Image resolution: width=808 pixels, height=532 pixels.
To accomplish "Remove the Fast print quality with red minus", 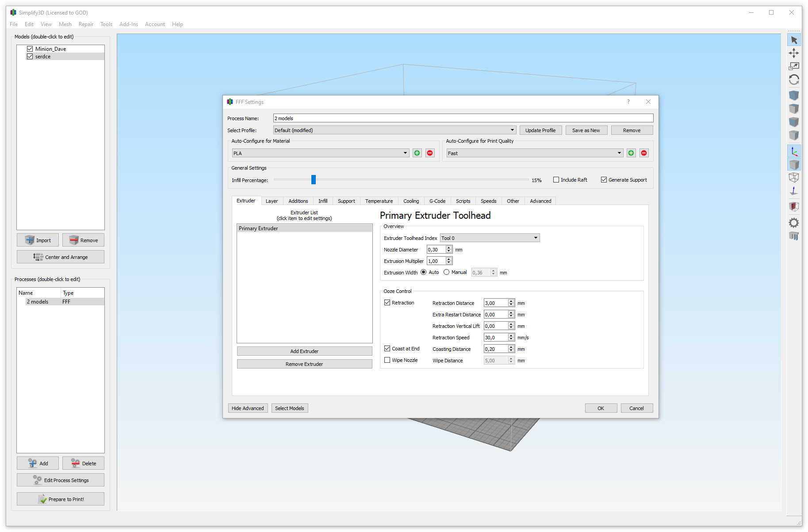I will click(644, 153).
